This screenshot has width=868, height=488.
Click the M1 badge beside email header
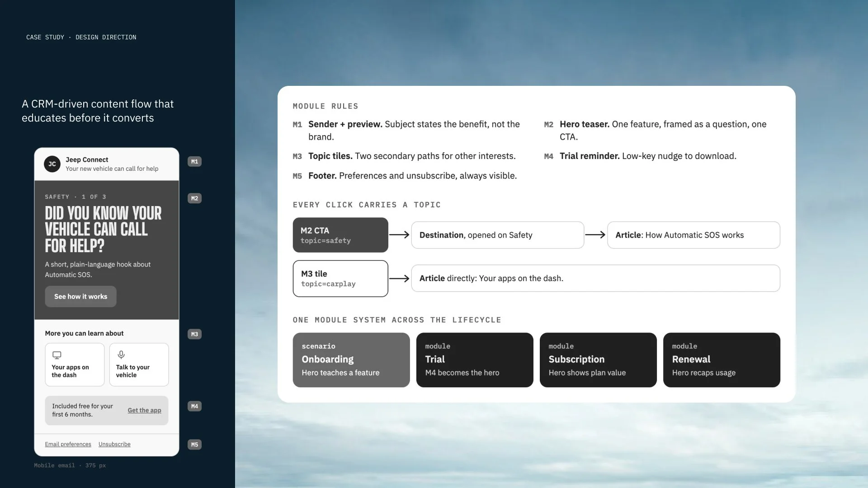tap(194, 161)
